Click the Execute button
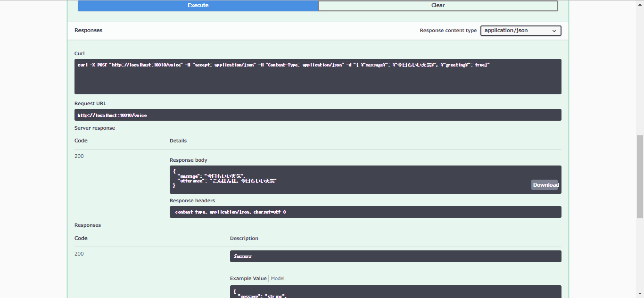This screenshot has width=644, height=298. point(198,5)
